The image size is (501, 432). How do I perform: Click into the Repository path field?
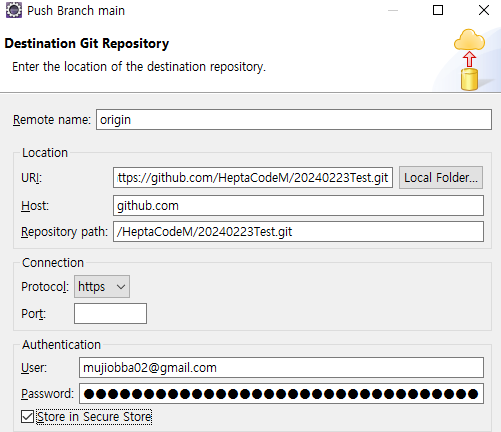click(x=298, y=232)
